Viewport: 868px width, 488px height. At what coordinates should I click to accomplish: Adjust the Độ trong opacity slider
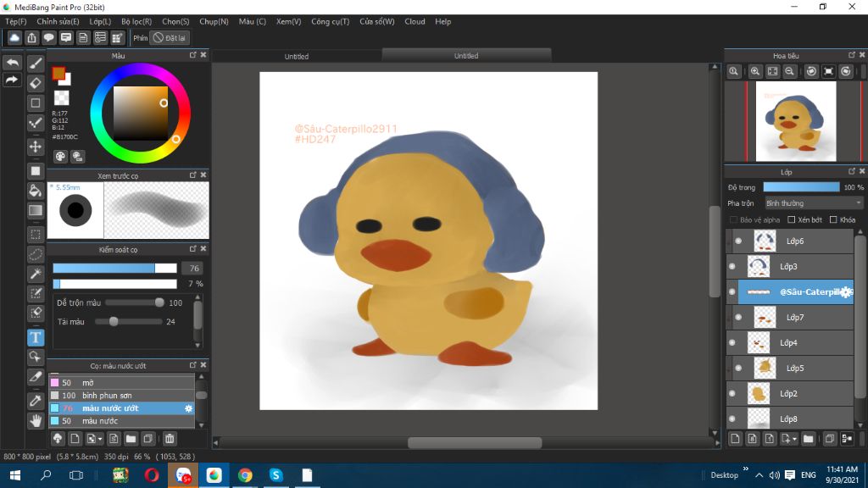point(801,187)
